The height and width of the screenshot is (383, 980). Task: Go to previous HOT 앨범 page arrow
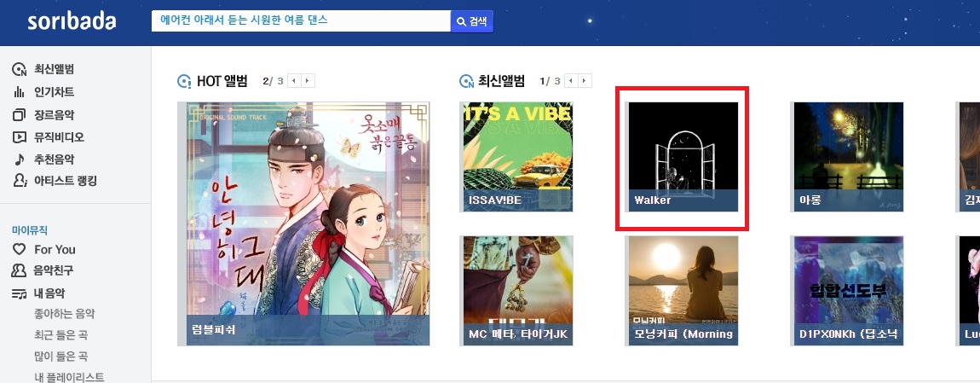pos(294,81)
